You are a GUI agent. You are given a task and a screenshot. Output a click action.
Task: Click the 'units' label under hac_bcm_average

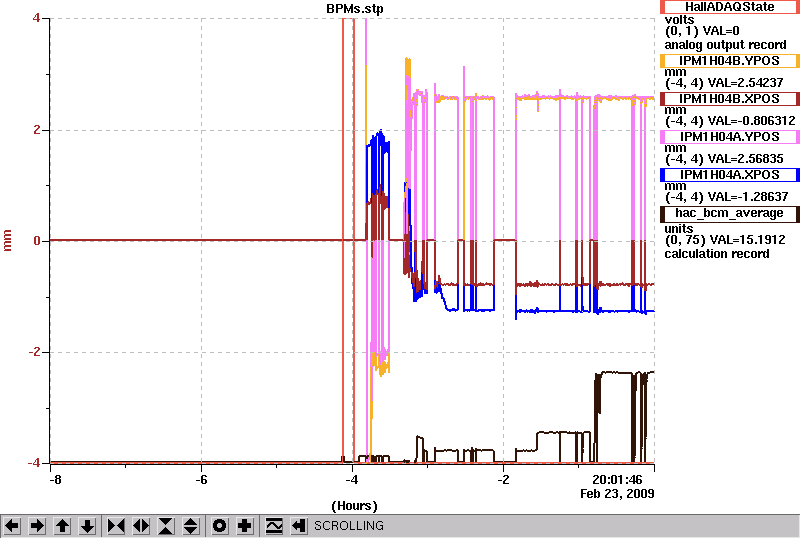(679, 228)
